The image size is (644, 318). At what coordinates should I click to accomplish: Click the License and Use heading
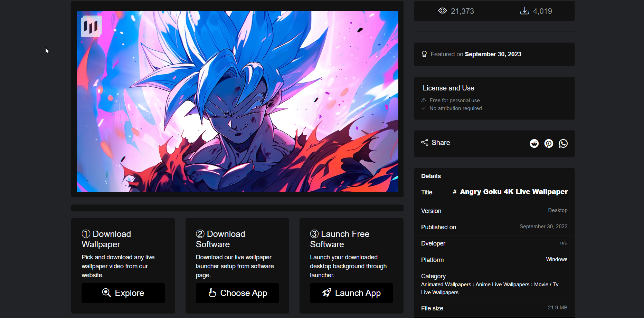coord(448,88)
